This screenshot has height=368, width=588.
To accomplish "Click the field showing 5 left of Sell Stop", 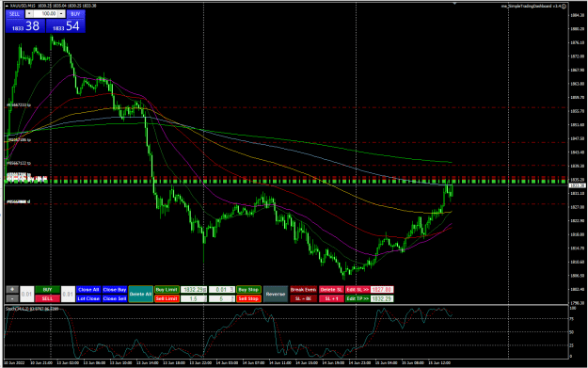I will click(222, 298).
